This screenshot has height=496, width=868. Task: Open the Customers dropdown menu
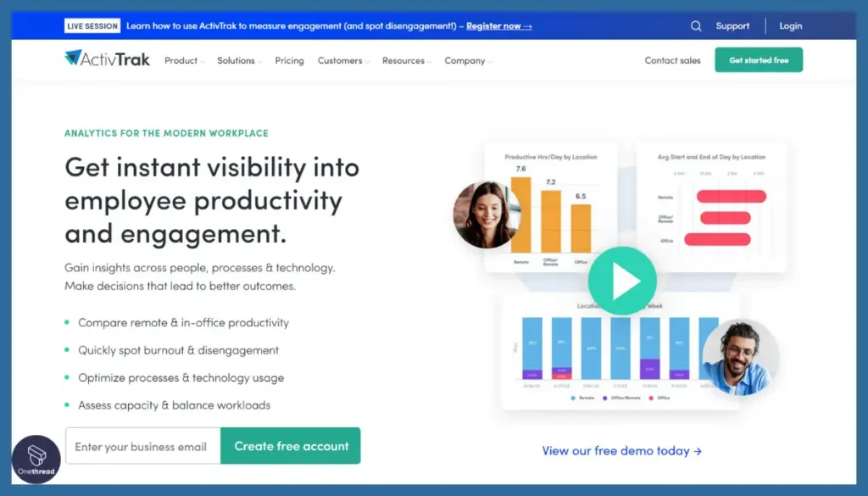(x=343, y=60)
